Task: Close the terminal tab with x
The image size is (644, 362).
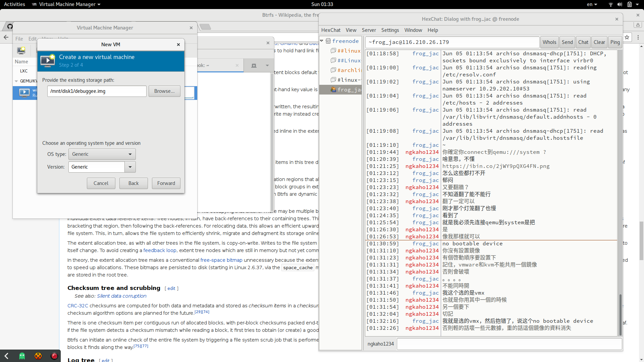Action: (237, 65)
